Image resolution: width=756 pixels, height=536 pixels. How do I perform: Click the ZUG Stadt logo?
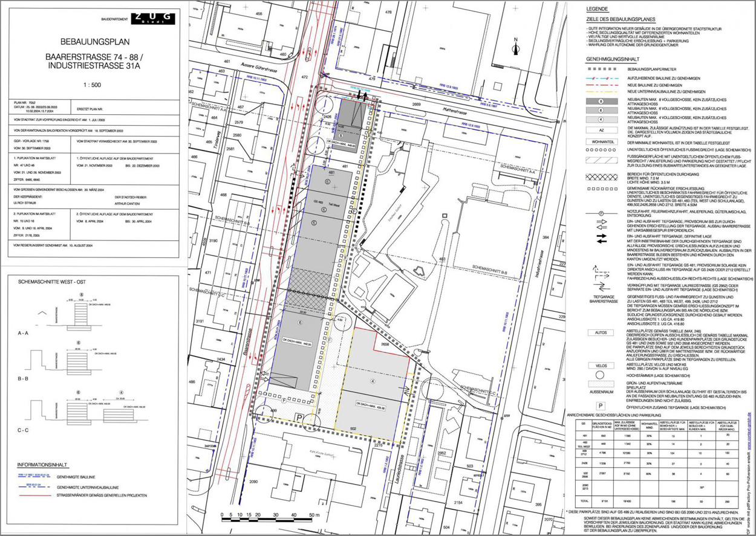tap(145, 18)
